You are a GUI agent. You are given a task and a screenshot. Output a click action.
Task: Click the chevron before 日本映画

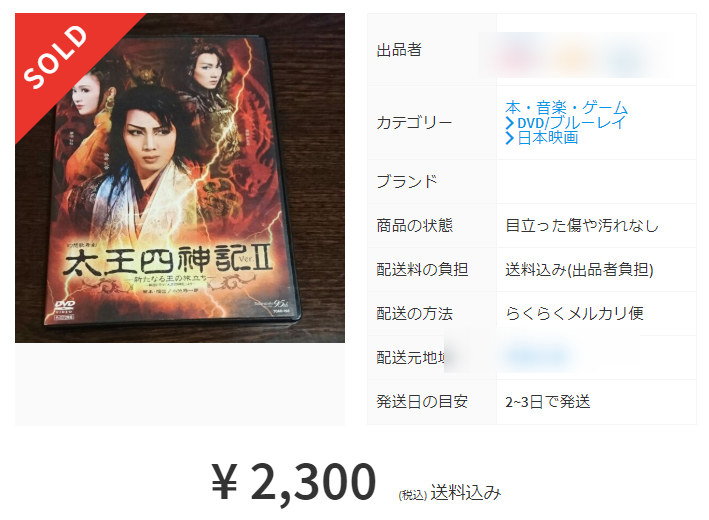pyautogui.click(x=510, y=138)
